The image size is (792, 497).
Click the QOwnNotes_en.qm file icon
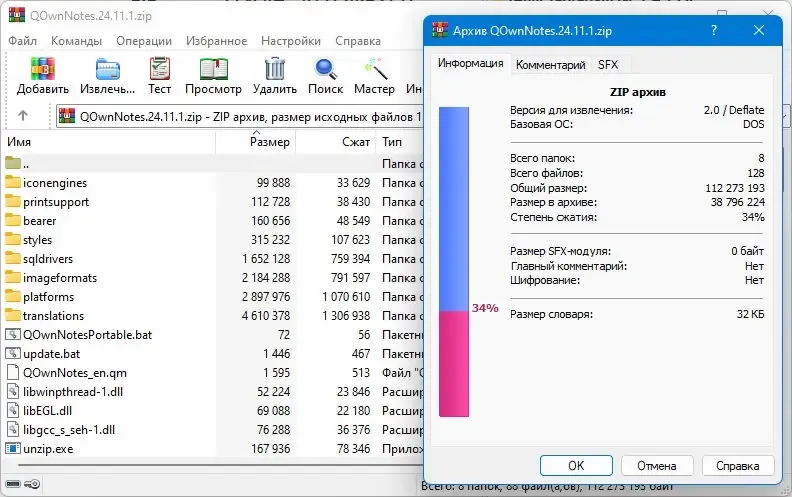[13, 372]
